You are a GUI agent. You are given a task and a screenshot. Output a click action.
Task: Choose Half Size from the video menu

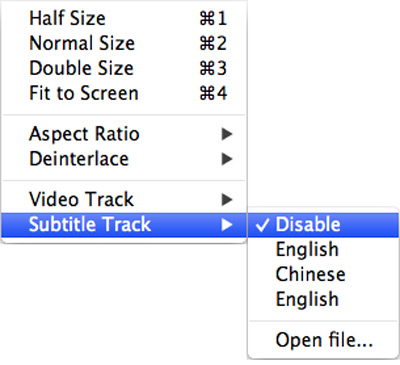click(124, 18)
